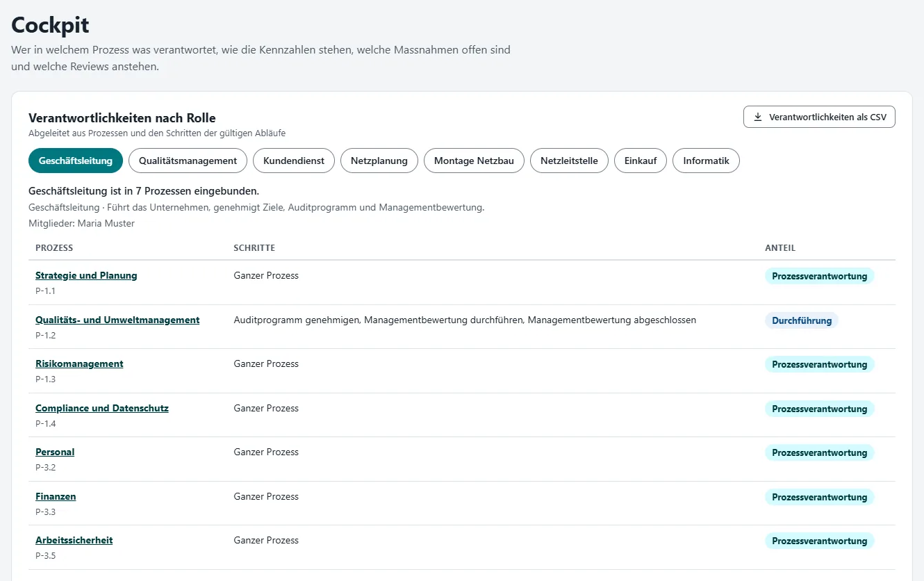Select the Geschäftsleitung role tab
Screen dimensions: 924x581
(x=76, y=161)
